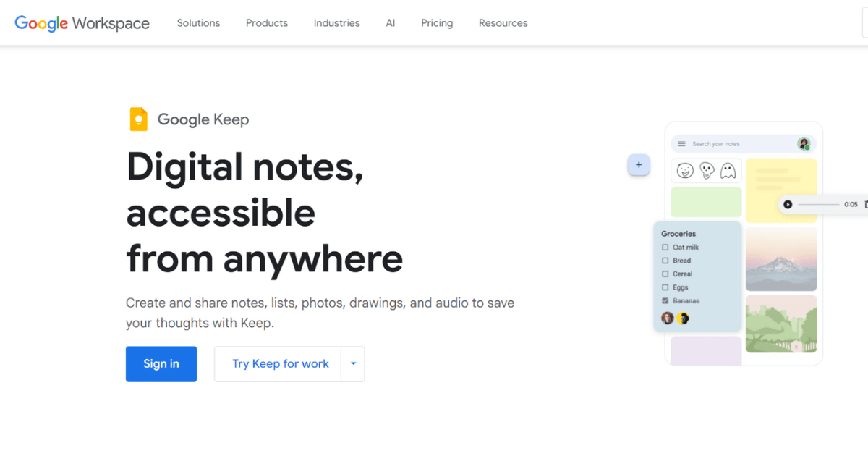Open the Solutions menu
Image resolution: width=868 pixels, height=456 pixels.
tap(198, 22)
